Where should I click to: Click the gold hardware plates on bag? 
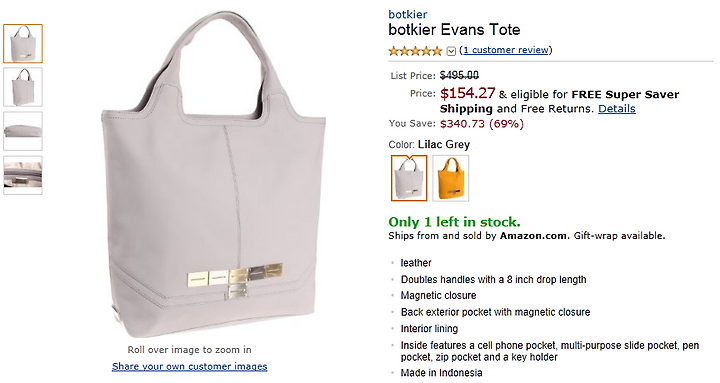coord(235,278)
